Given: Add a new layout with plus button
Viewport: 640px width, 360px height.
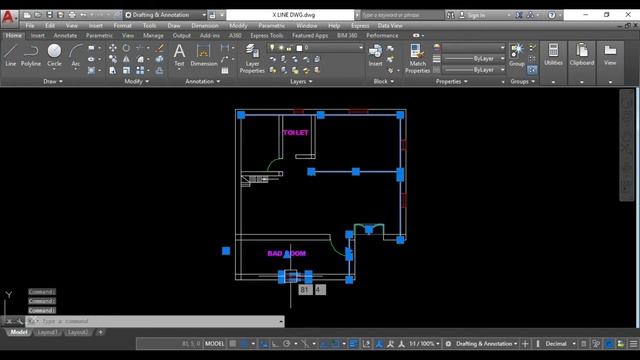Looking at the screenshot, I should (x=100, y=332).
